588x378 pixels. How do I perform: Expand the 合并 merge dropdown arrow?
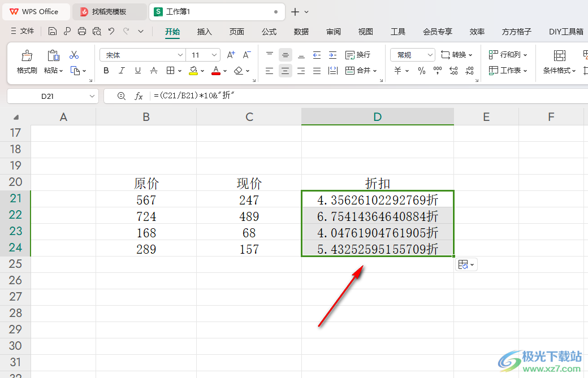coord(375,71)
